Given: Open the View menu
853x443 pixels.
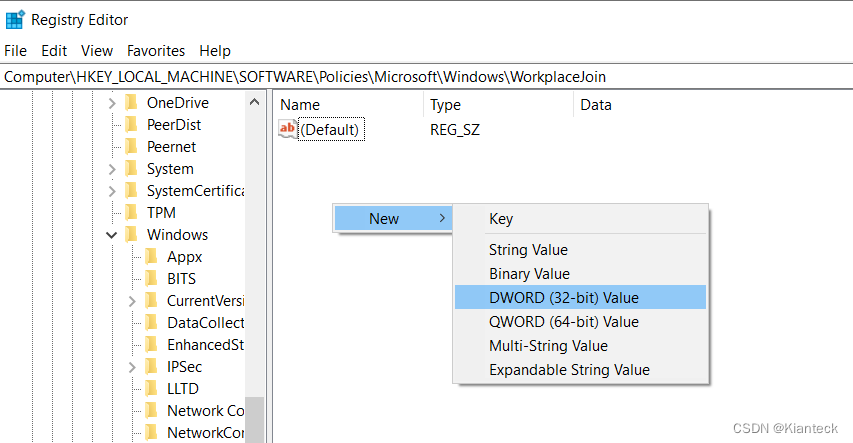Looking at the screenshot, I should point(97,51).
